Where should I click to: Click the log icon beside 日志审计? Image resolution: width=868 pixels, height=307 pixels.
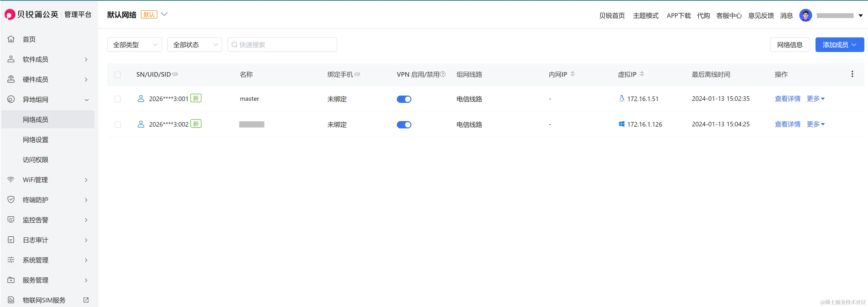[x=11, y=240]
